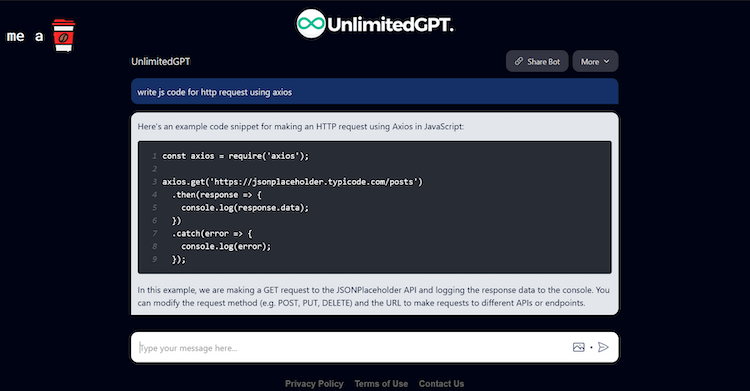Screen dimensions: 750x391
Task: Open the More menu button
Action: click(x=595, y=61)
